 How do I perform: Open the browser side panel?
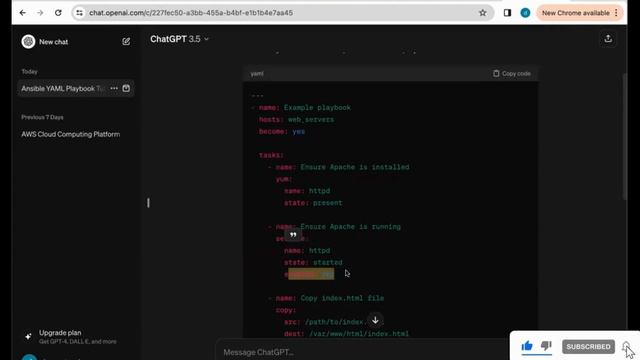(507, 13)
